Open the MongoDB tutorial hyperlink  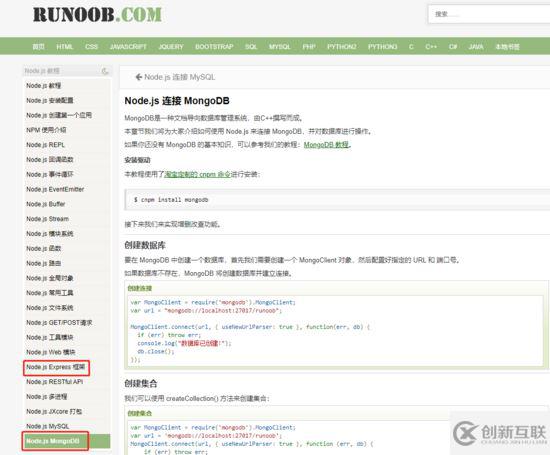point(327,145)
